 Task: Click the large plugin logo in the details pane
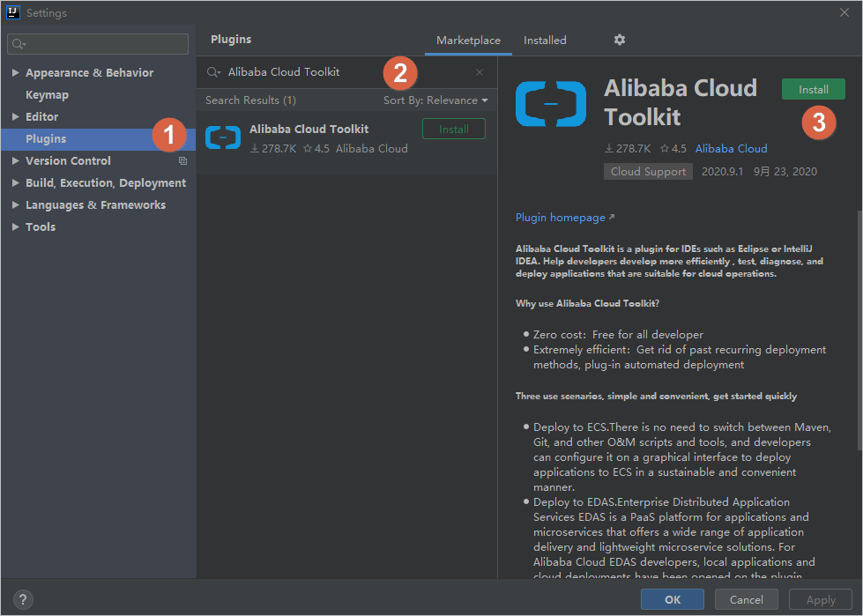[551, 104]
